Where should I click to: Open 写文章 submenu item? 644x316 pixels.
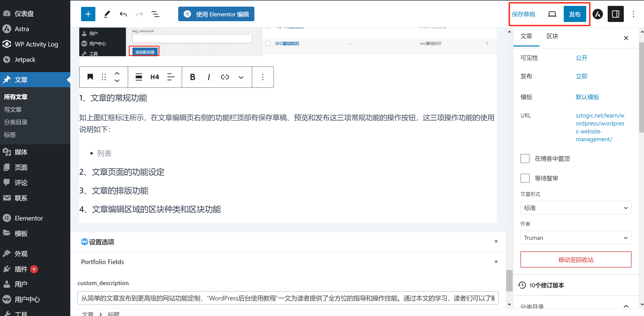tap(13, 110)
